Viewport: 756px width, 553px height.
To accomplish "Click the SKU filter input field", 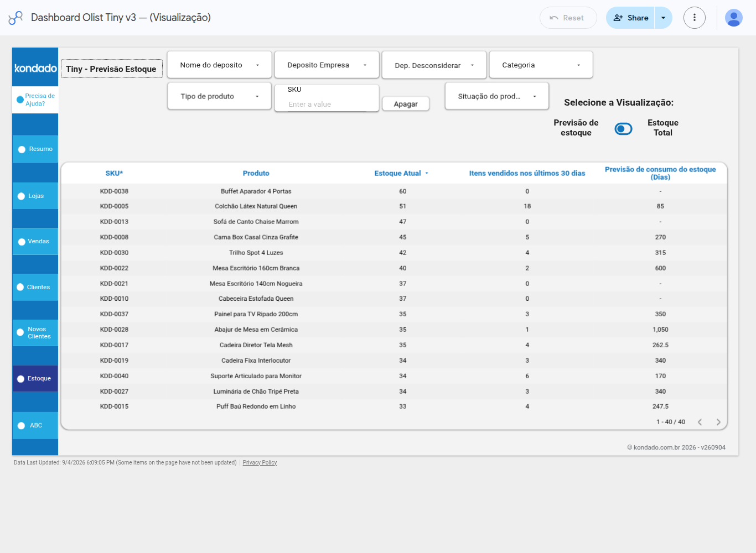I will click(x=327, y=104).
